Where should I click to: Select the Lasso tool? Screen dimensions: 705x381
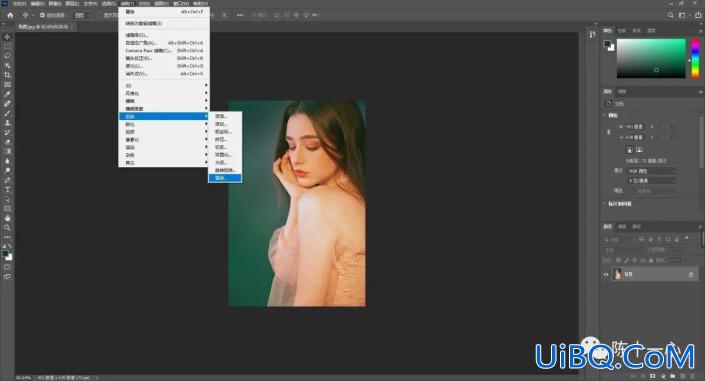7,56
